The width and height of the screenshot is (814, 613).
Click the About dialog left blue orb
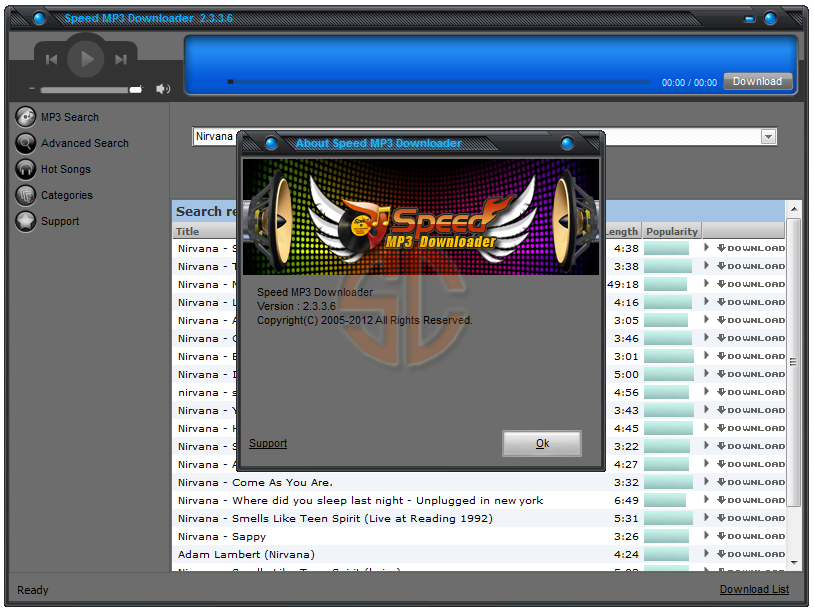[271, 143]
